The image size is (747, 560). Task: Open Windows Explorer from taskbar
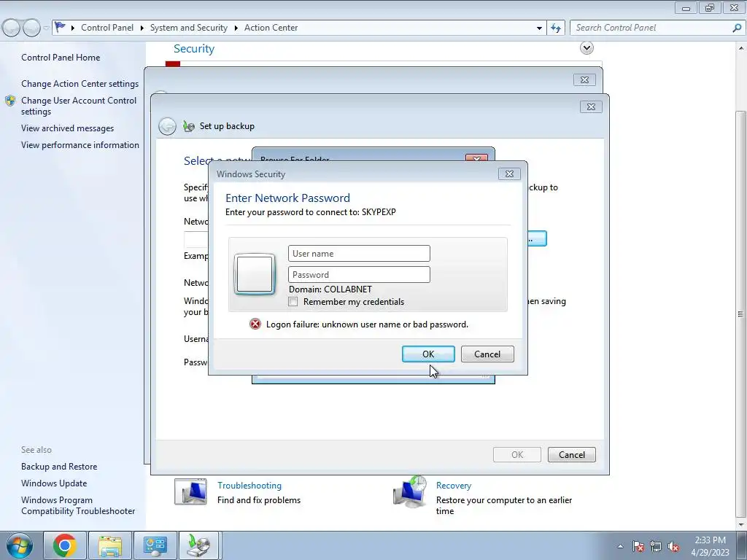(110, 545)
